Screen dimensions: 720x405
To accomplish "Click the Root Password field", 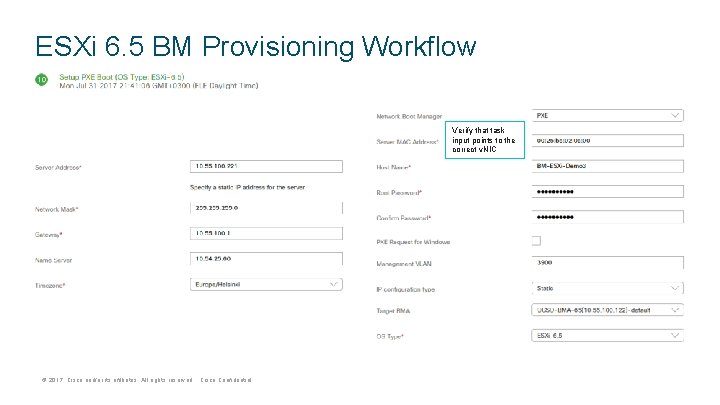I will (608, 191).
